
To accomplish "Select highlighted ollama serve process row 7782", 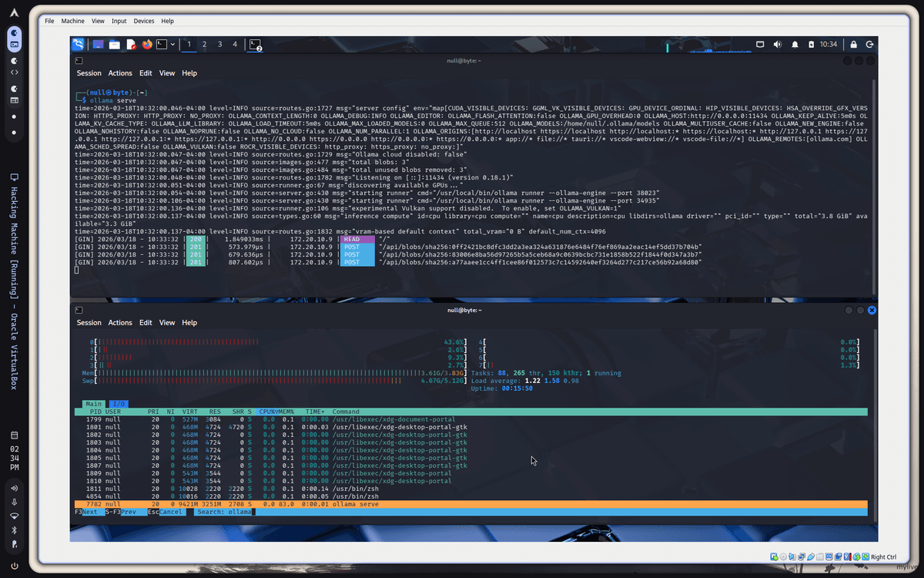I will click(471, 504).
